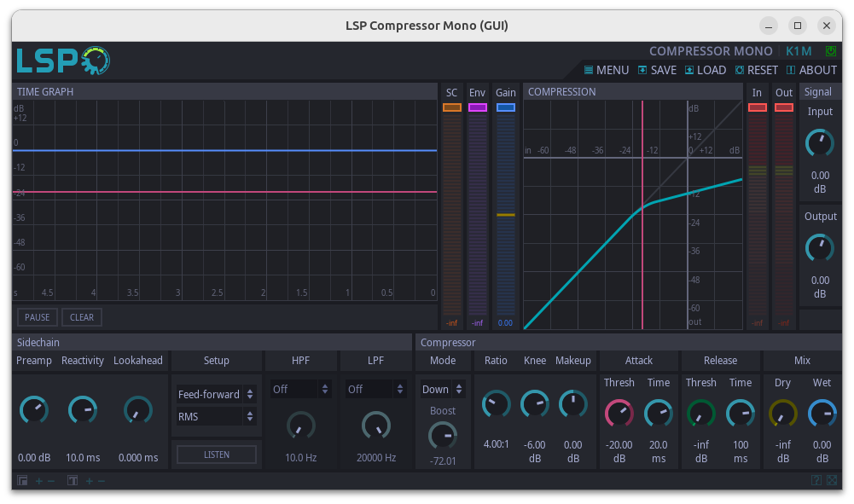Open the Feed-forward sidechain type dropdown

216,394
